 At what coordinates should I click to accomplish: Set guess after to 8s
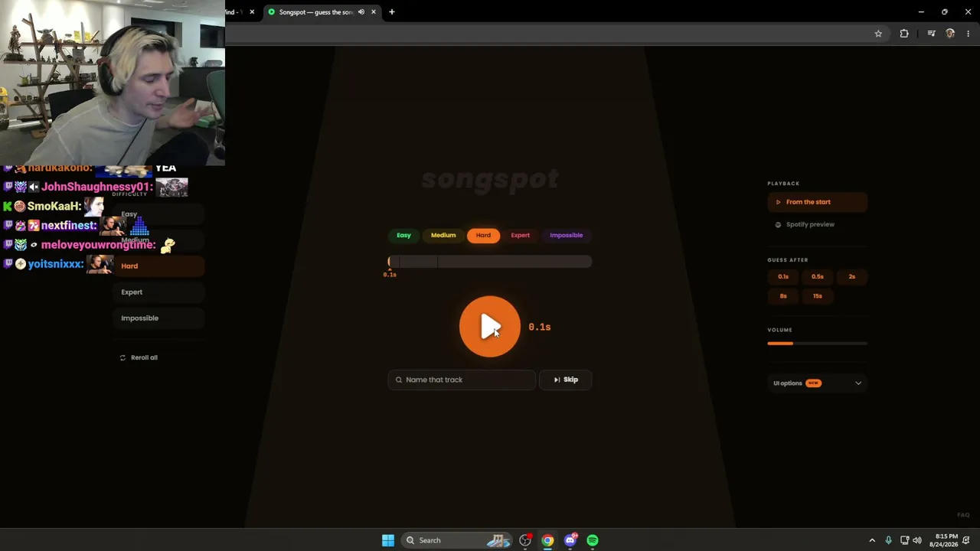[x=783, y=296]
